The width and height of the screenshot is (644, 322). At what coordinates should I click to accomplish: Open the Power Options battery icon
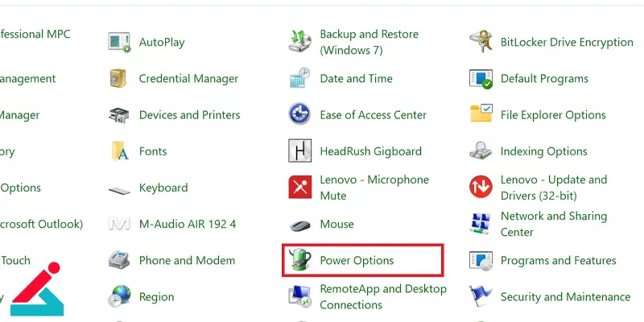[299, 260]
